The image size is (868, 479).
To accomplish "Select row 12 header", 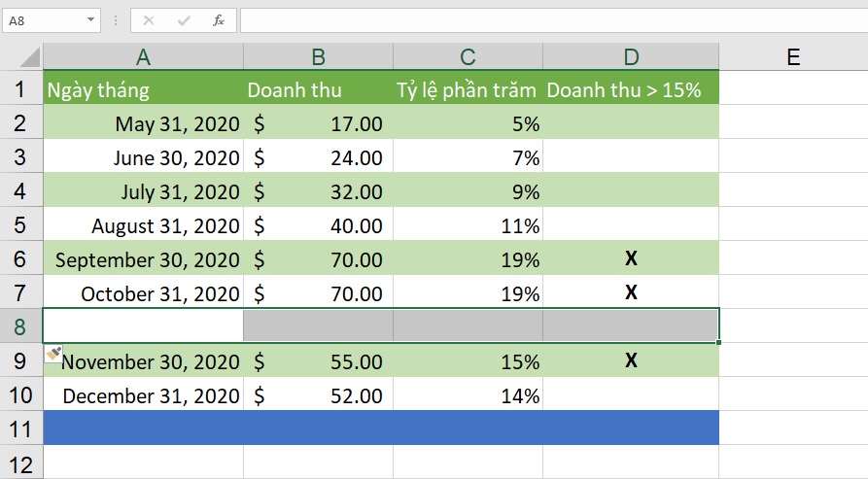I will 21,462.
